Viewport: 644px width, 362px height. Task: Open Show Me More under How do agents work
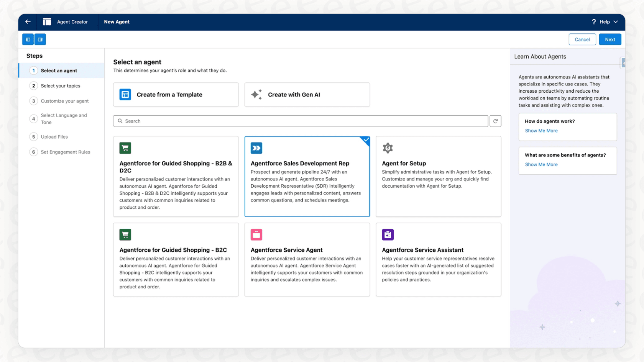(x=541, y=130)
